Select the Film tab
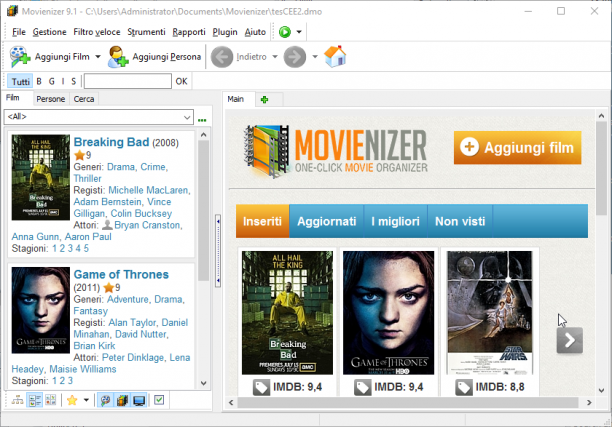 click(x=12, y=98)
